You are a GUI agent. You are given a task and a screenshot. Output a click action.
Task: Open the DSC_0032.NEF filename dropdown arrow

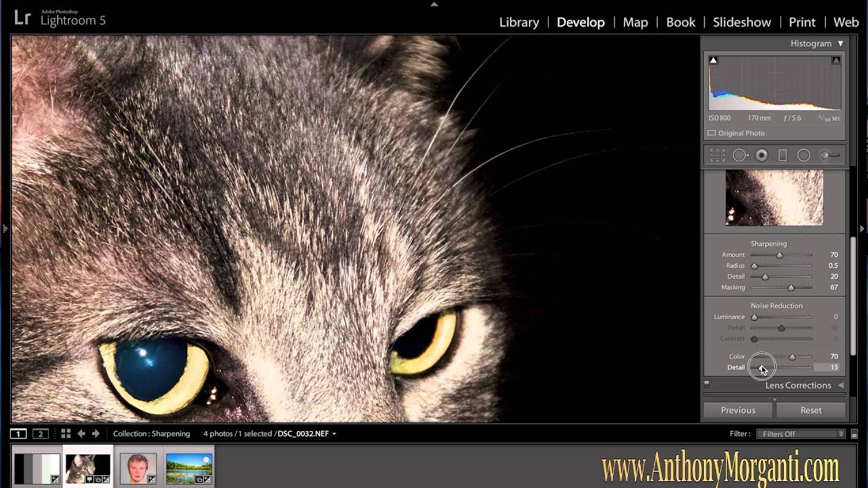coord(334,434)
